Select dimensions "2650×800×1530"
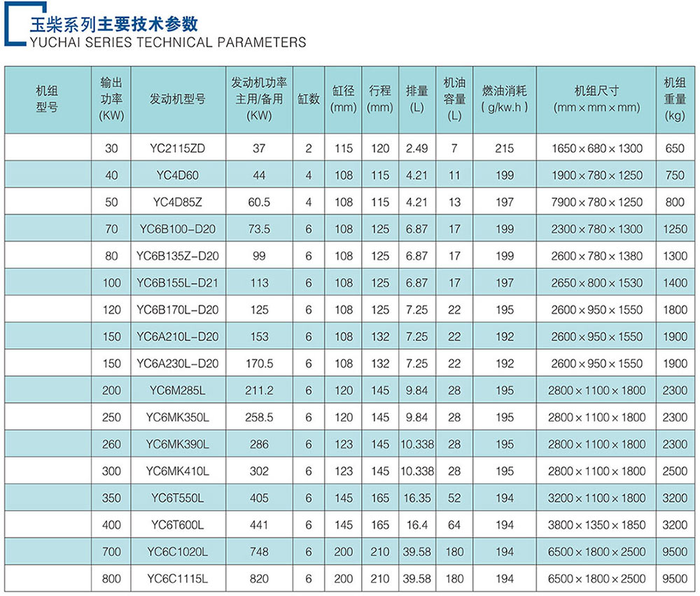The width and height of the screenshot is (700, 596). point(597,283)
